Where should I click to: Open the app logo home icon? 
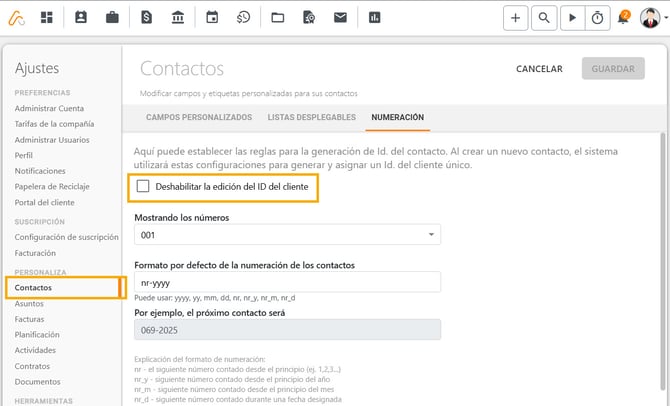click(17, 18)
